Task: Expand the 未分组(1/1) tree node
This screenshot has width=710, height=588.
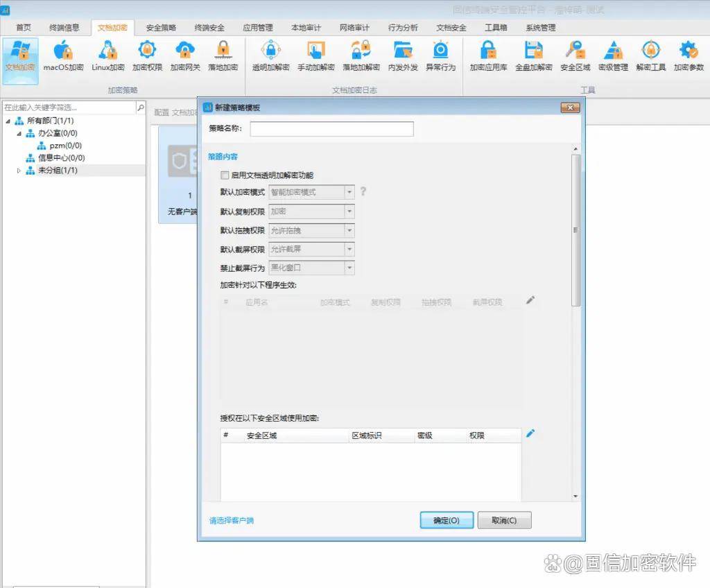Action: coord(19,171)
